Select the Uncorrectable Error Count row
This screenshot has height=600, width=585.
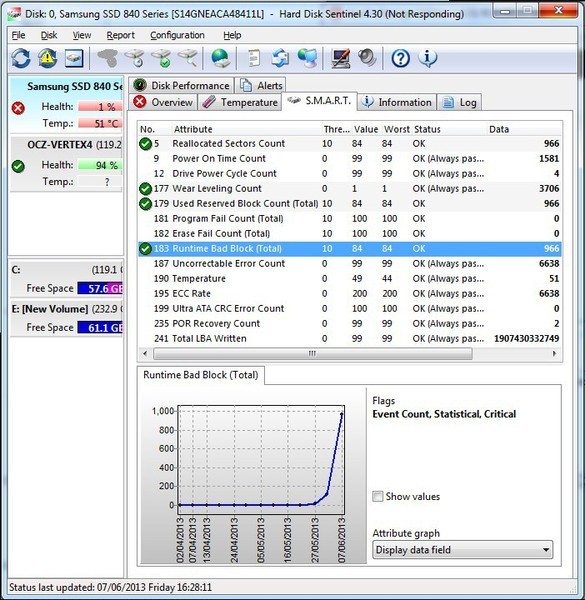click(x=350, y=264)
